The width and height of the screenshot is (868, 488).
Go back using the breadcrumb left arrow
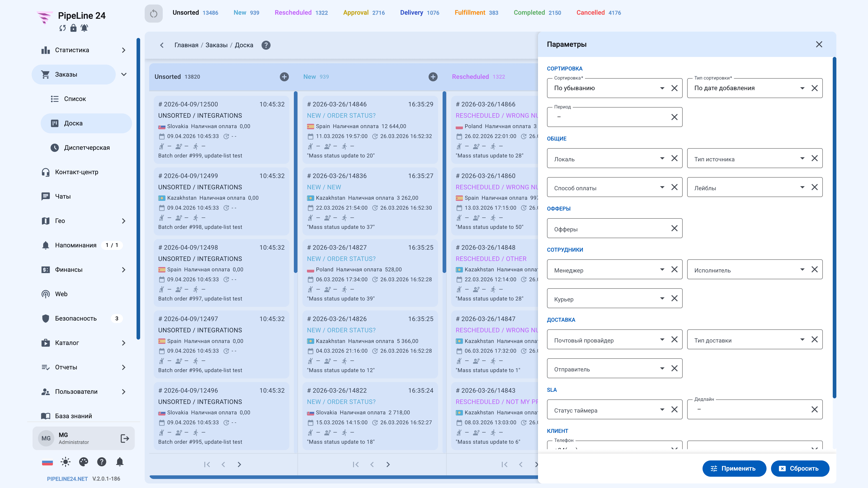[x=162, y=45]
